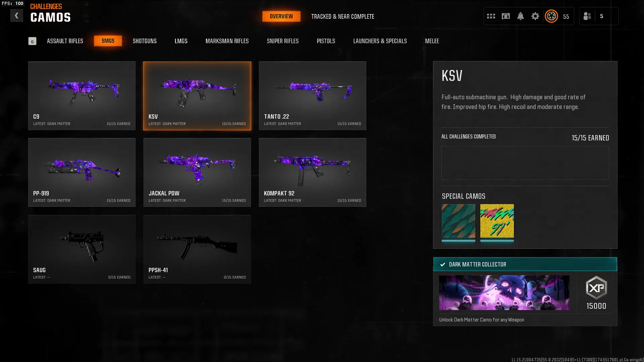This screenshot has width=644, height=362.
Task: Switch to the Shotguns tab
Action: [145, 41]
